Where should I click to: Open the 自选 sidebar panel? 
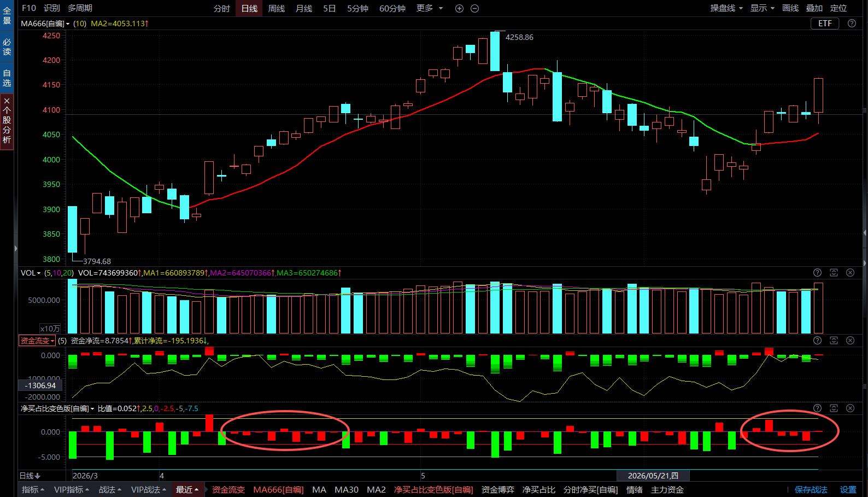tap(7, 78)
